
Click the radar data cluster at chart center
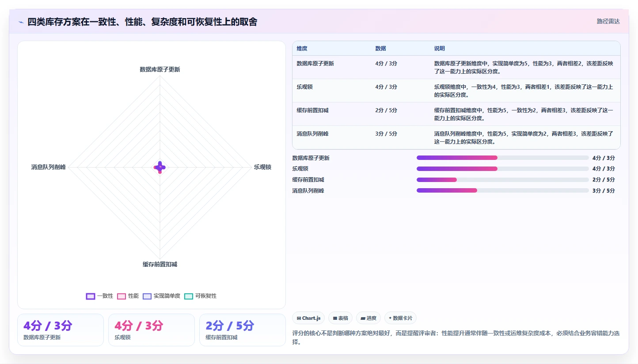[x=160, y=167]
